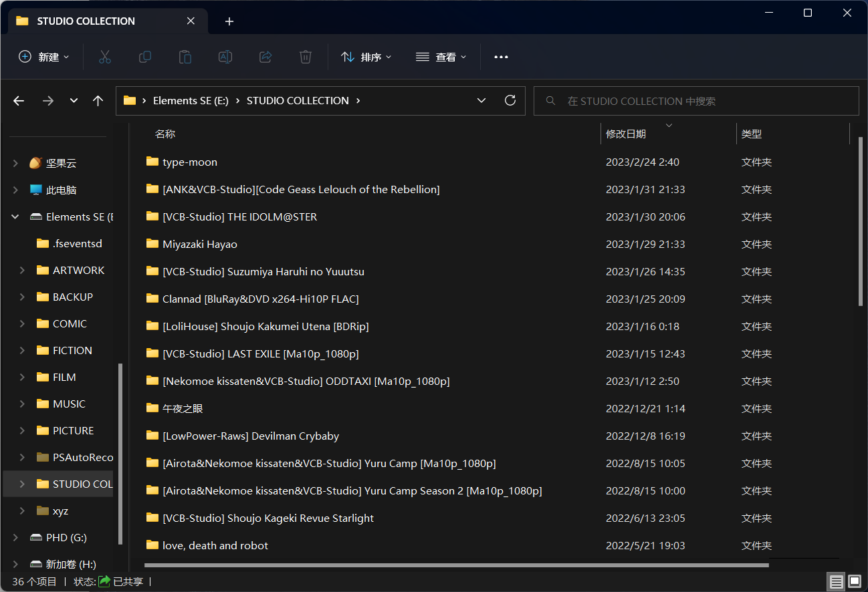The width and height of the screenshot is (868, 592).
Task: Refresh the STUDIO COLLECTION folder view
Action: click(x=510, y=100)
